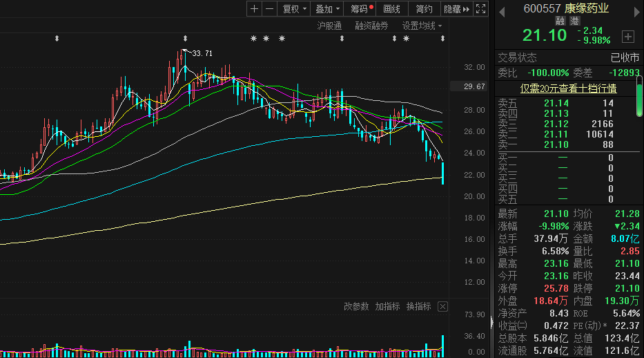Select the 画线 drawing tools item
This screenshot has height=358, width=644.
[391, 9]
